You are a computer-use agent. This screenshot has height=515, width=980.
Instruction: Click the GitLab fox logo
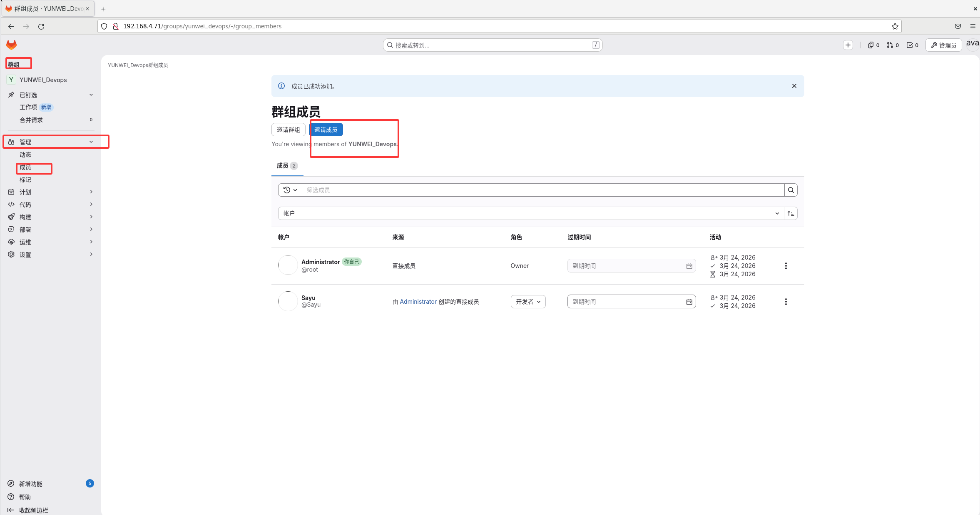pos(11,45)
